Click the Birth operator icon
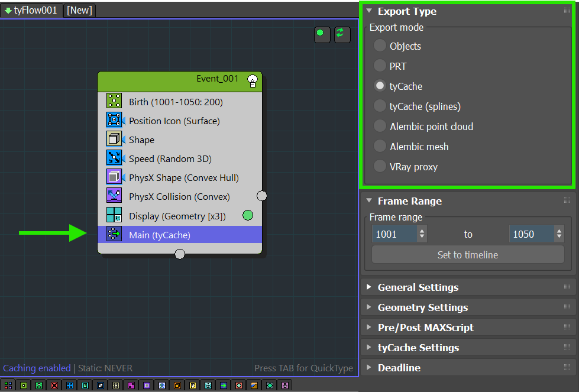Screen dimensions: 579x392 [x=114, y=101]
